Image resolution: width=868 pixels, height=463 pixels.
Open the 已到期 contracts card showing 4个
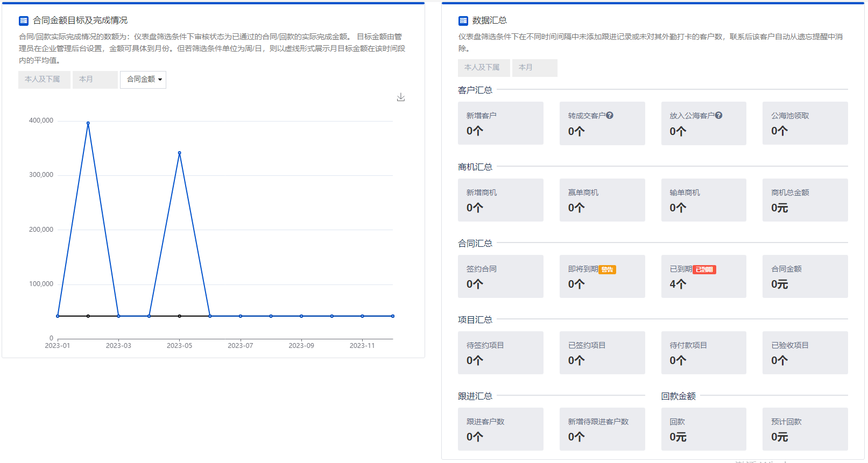coord(703,276)
